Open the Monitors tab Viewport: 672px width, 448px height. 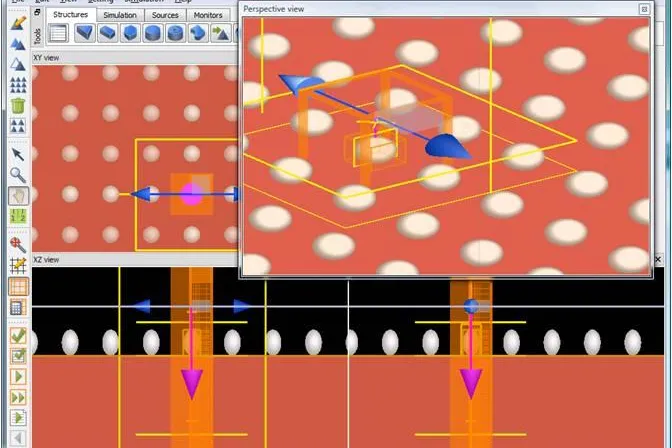point(208,15)
